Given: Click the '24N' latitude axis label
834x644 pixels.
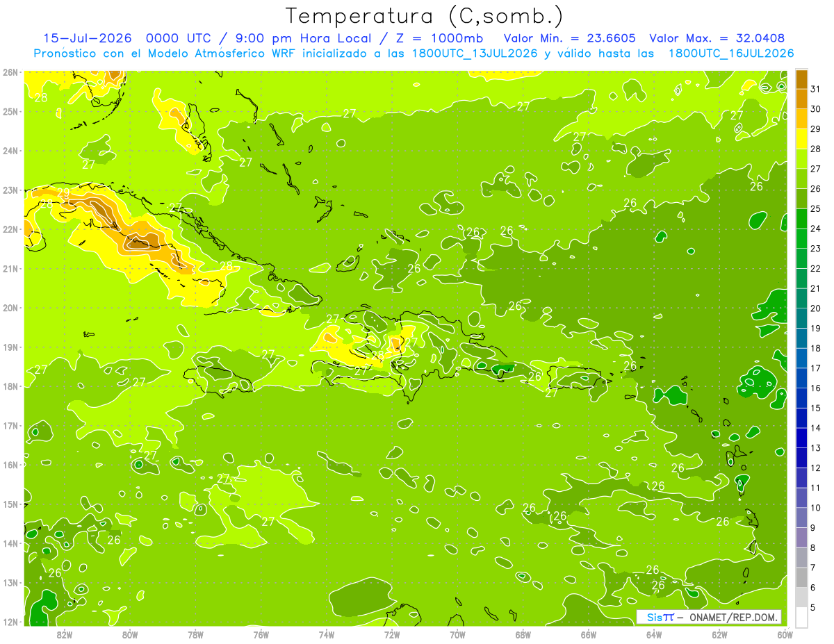Looking at the screenshot, I should point(10,151).
